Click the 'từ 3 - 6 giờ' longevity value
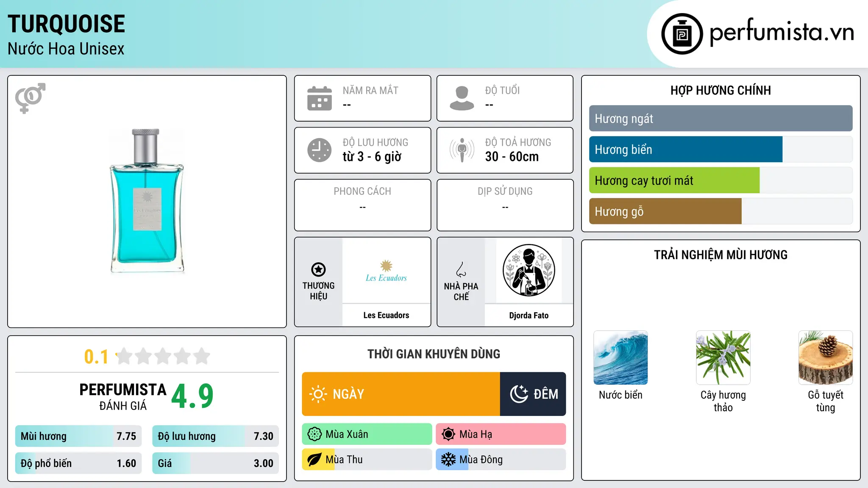Viewport: 868px width, 488px height. 372,157
